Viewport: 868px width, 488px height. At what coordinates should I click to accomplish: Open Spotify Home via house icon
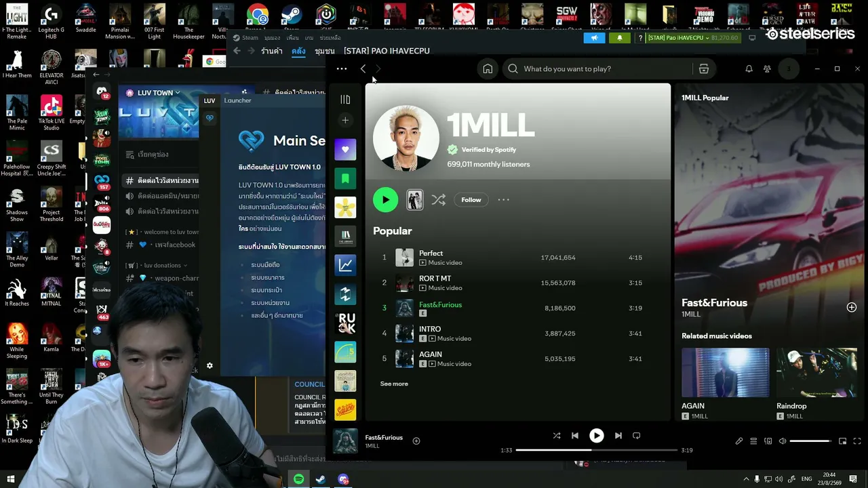coord(488,68)
